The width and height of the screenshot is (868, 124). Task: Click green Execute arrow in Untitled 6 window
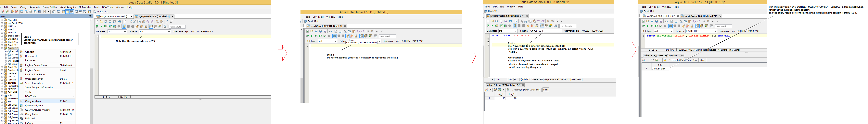tap(312, 36)
